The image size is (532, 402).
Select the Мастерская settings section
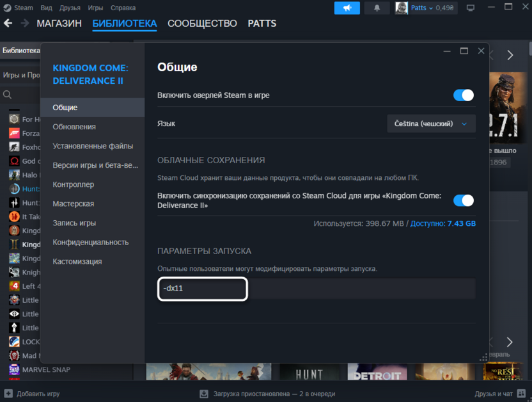click(x=92, y=204)
